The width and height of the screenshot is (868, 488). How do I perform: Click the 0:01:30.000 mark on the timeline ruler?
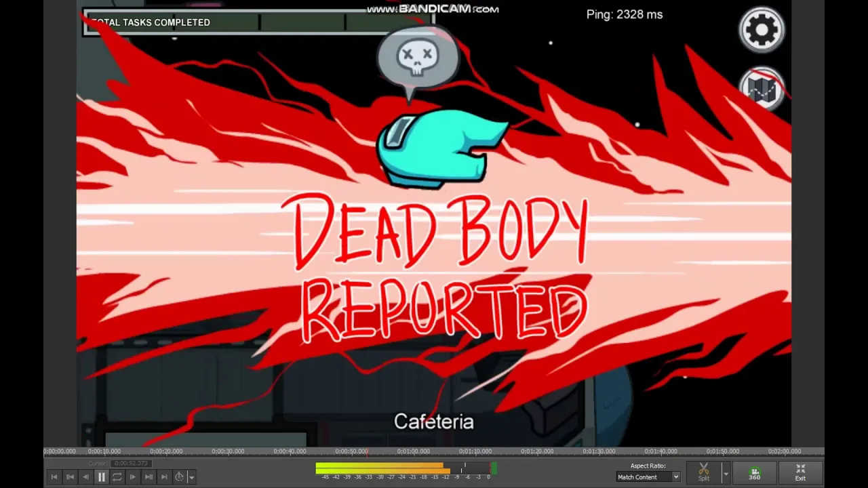click(599, 451)
